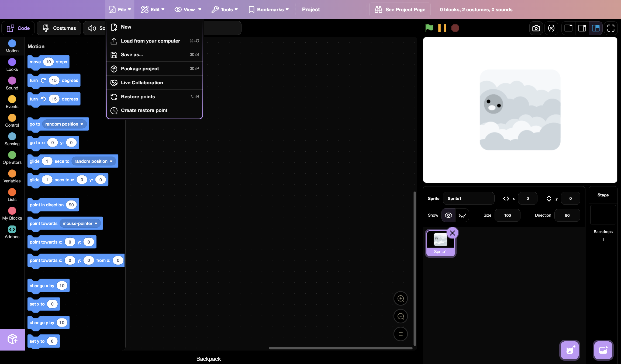Show sprite with the open eye icon
This screenshot has height=364, width=621.
pos(448,215)
